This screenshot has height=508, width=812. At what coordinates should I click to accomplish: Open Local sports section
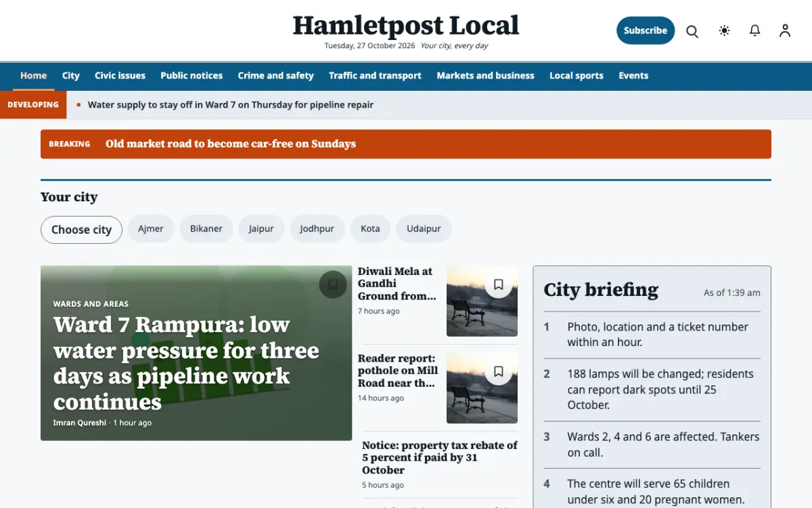(577, 76)
